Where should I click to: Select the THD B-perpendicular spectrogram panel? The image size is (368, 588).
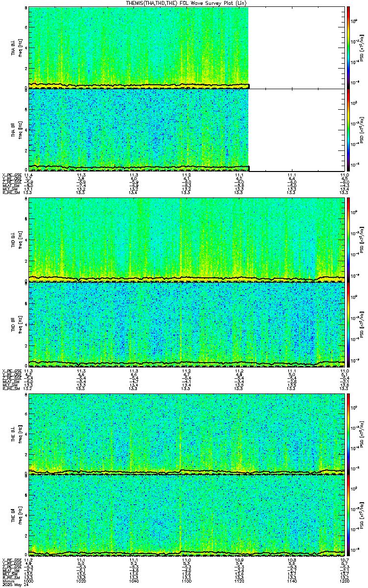click(x=186, y=240)
